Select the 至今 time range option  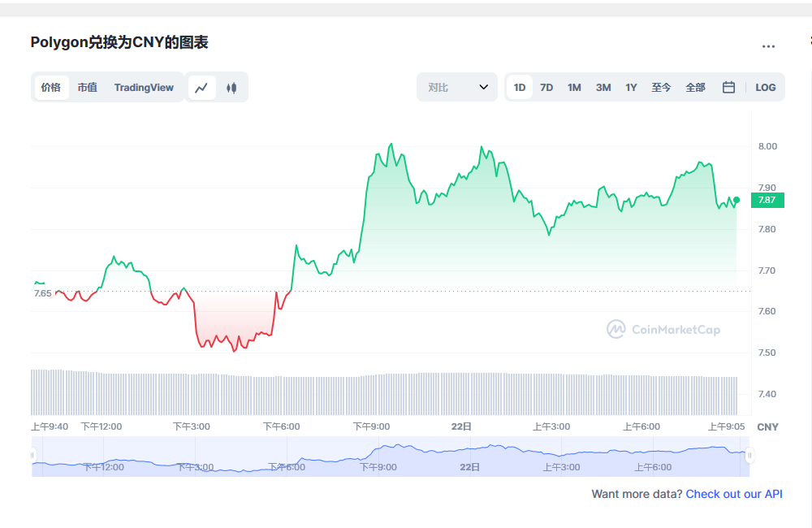(662, 87)
